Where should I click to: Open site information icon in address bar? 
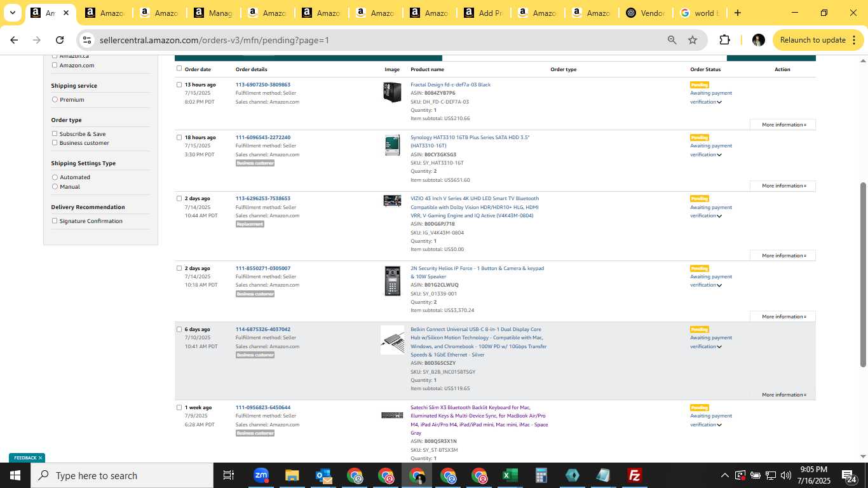point(87,40)
